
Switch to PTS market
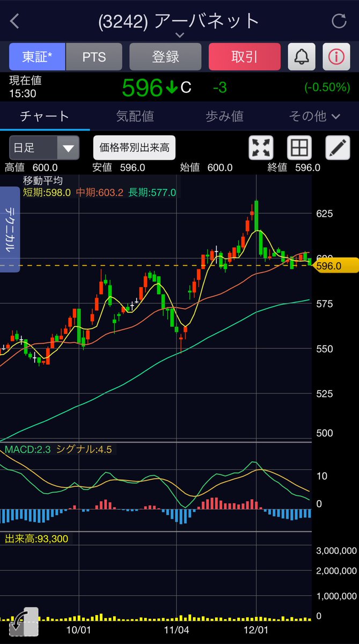click(x=94, y=56)
